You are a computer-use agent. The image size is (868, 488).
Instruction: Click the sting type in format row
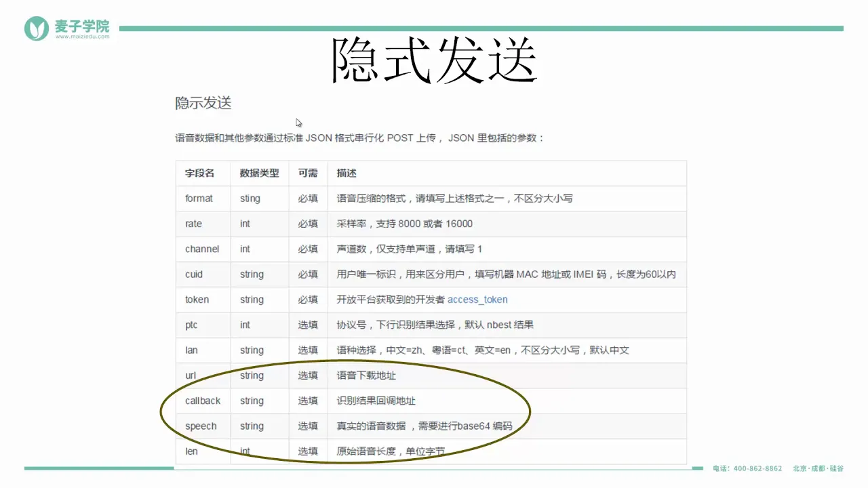pos(250,199)
